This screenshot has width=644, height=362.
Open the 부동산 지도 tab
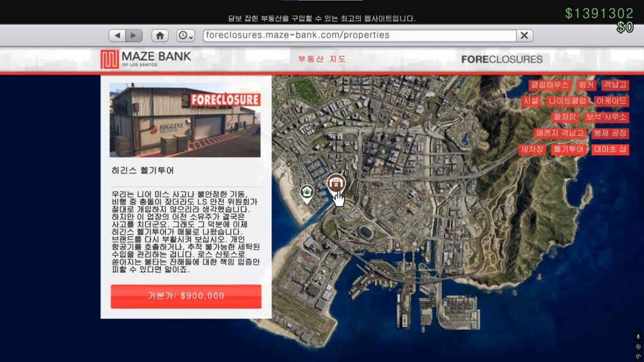[322, 60]
